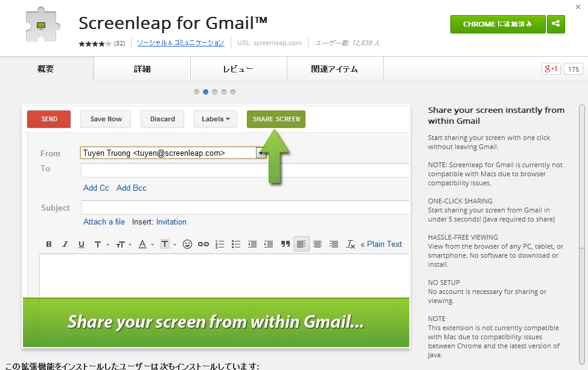Select align left in formatting toolbar
This screenshot has width=588, height=370.
[301, 244]
